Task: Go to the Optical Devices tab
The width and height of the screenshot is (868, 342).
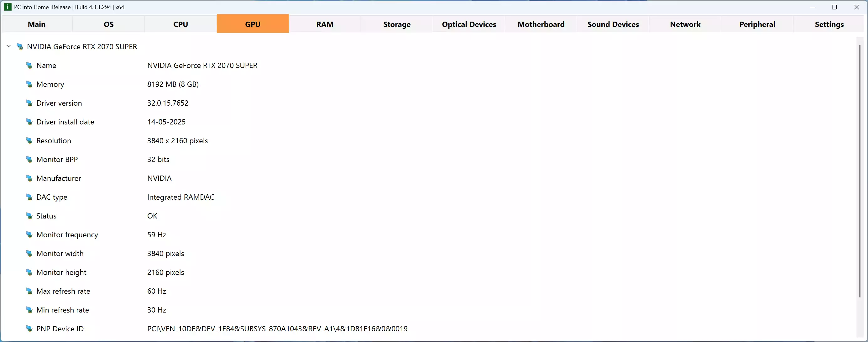Action: 469,24
